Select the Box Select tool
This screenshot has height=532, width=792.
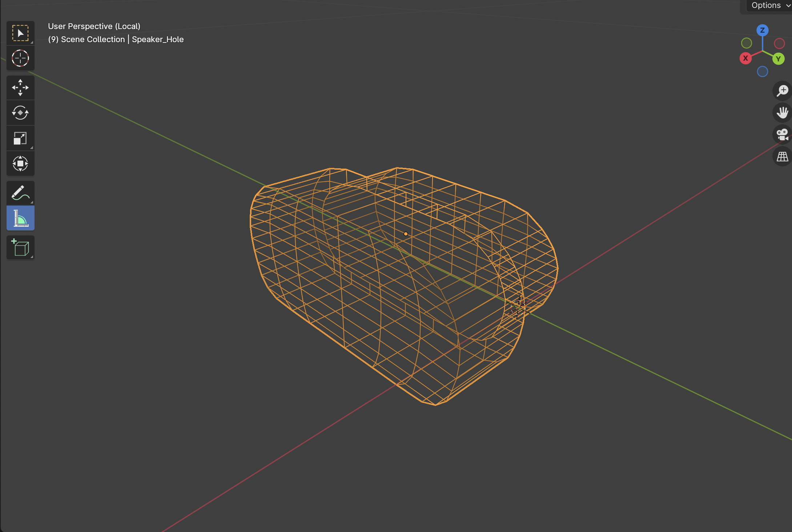20,33
